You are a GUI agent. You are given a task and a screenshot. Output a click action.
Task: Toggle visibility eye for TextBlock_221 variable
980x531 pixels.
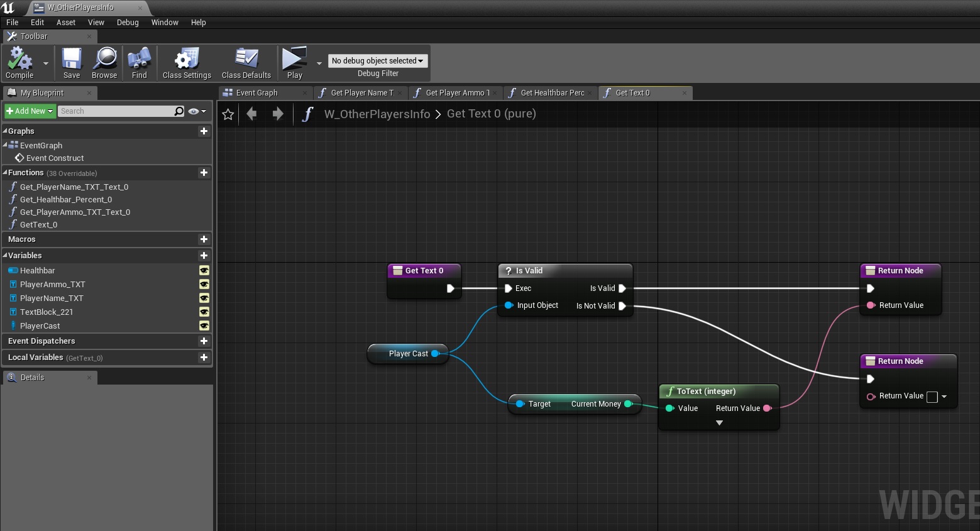(204, 312)
